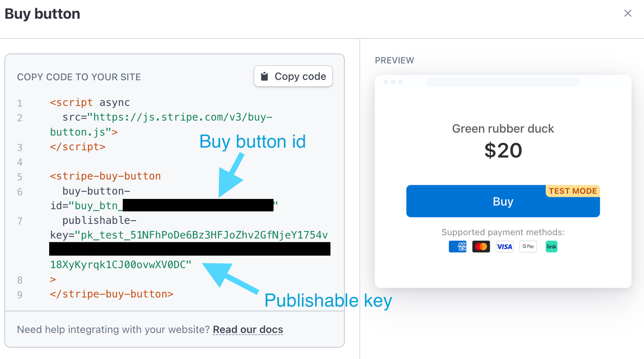Click the TEST MODE badge

pos(572,191)
